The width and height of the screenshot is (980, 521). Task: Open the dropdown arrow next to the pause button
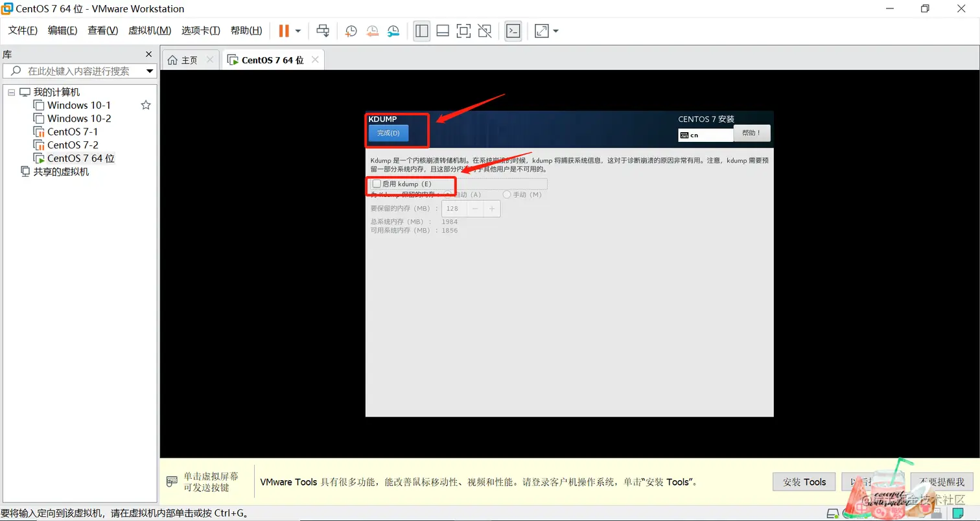pos(298,30)
